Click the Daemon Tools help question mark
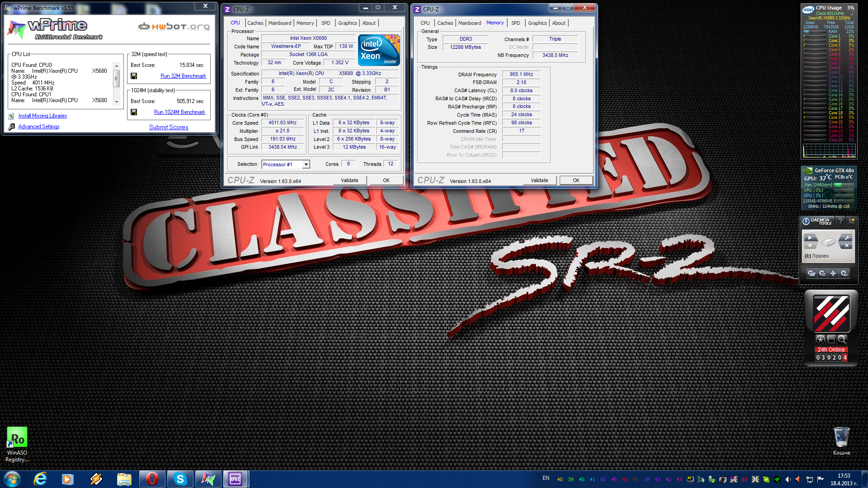 click(x=840, y=221)
